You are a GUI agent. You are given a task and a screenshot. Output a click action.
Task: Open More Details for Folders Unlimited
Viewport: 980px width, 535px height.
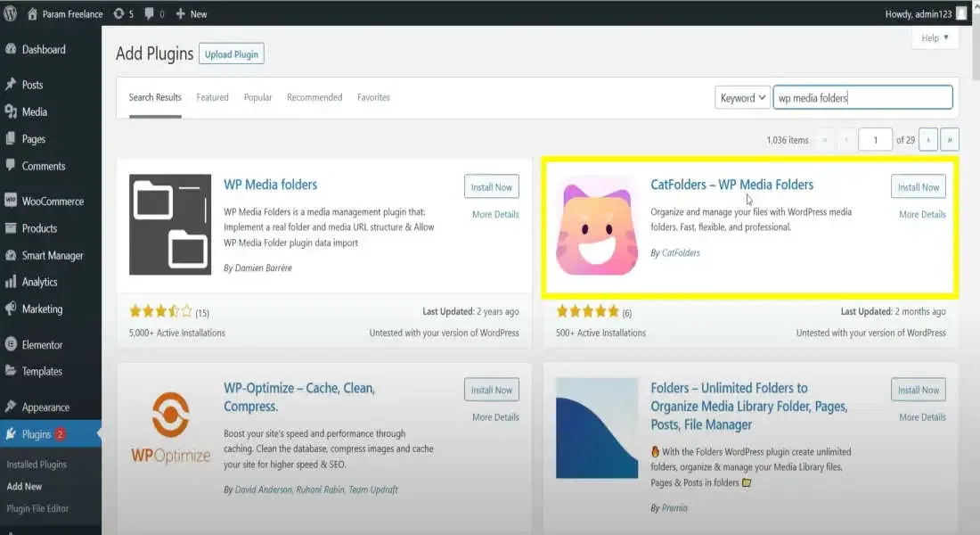click(x=922, y=416)
